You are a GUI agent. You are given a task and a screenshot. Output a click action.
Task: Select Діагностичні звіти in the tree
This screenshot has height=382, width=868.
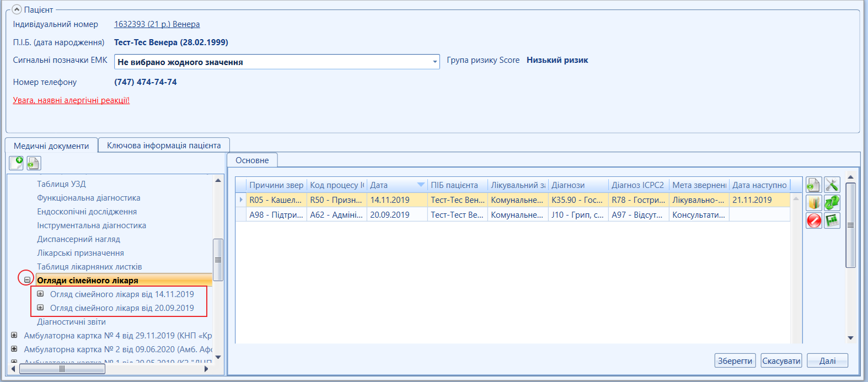(71, 322)
